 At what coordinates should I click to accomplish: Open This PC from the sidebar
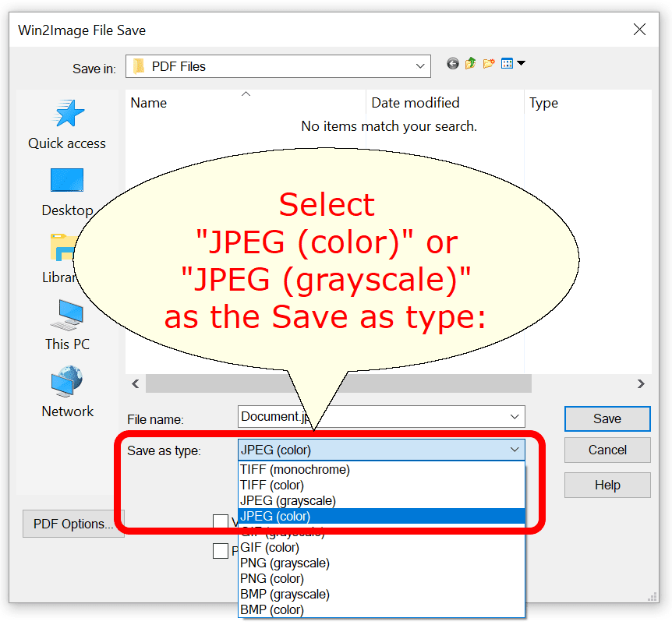67,325
